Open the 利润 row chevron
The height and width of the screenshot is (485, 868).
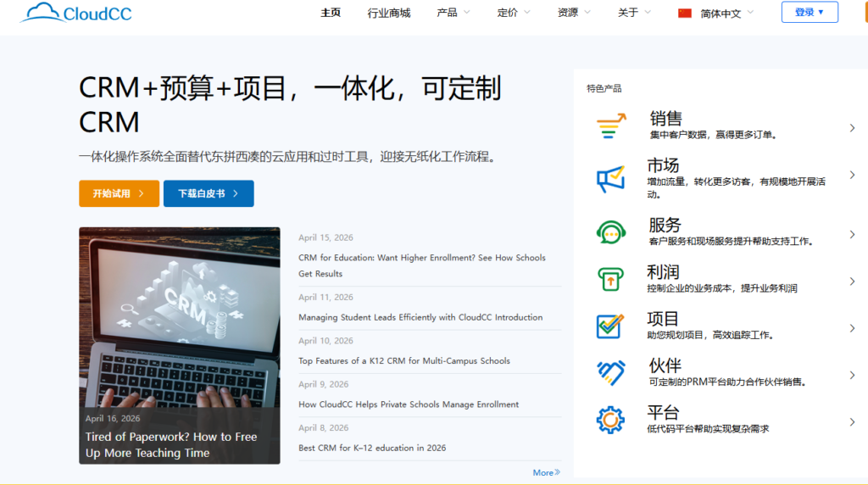[852, 282]
